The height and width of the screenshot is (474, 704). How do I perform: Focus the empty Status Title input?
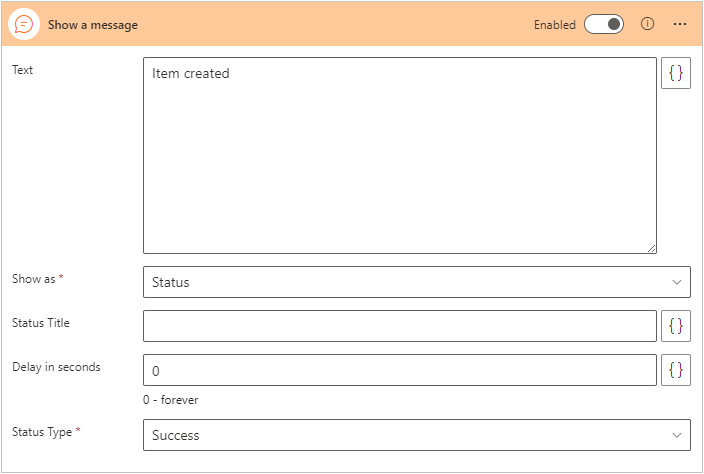point(400,326)
